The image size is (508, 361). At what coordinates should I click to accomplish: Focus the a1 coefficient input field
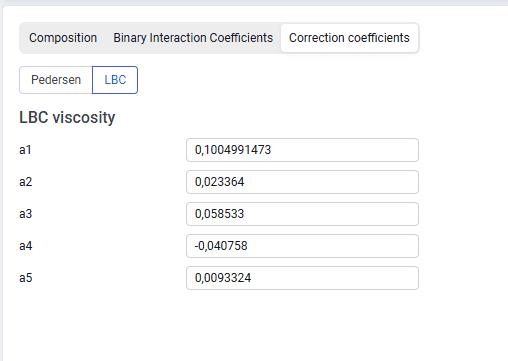[302, 150]
